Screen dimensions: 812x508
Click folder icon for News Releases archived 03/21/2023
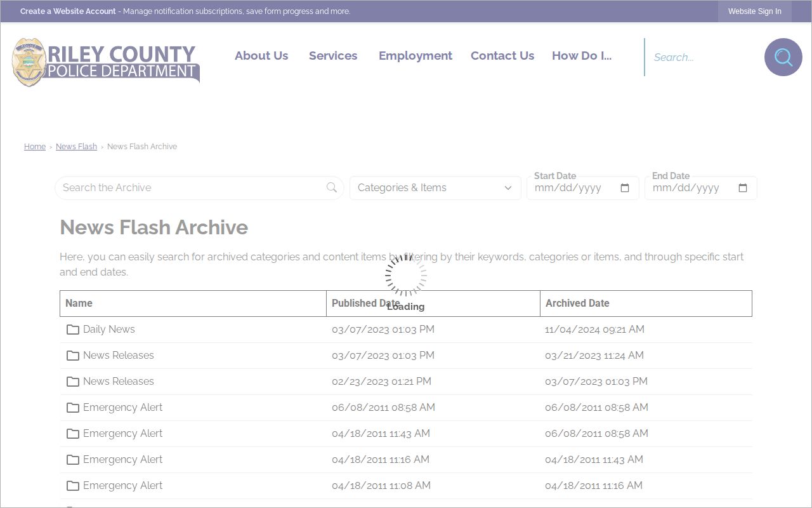tap(73, 356)
